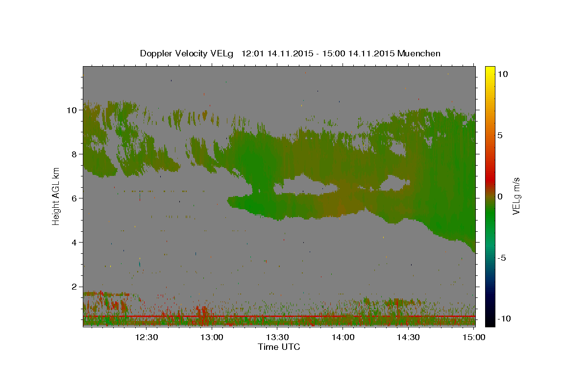Click the '14:00' time axis label

(x=343, y=337)
